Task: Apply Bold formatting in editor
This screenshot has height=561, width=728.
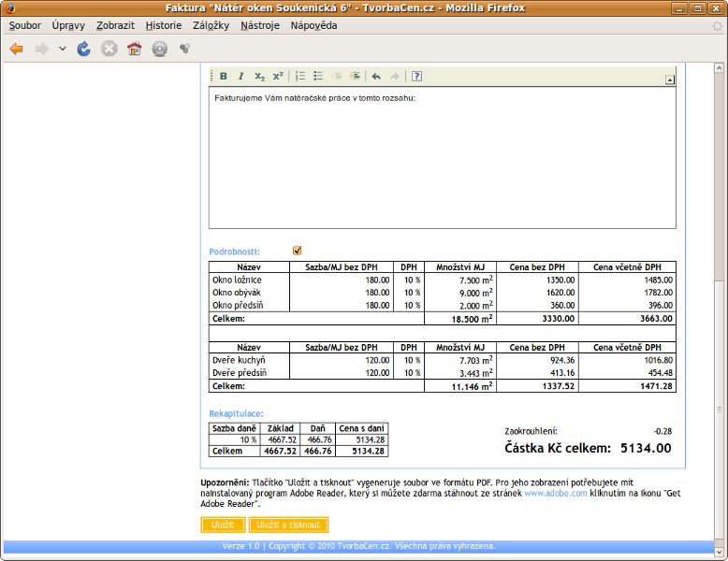Action: pos(224,76)
